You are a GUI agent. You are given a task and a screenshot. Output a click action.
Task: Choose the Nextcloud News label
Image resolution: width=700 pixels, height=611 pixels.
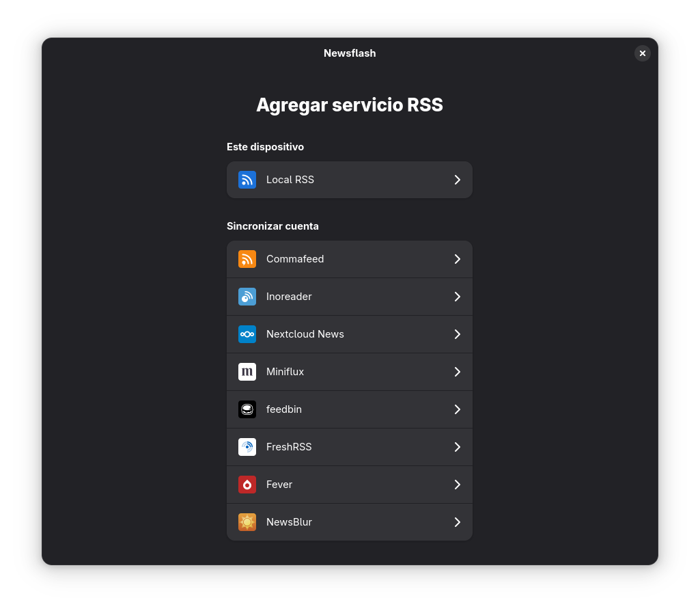click(x=305, y=334)
